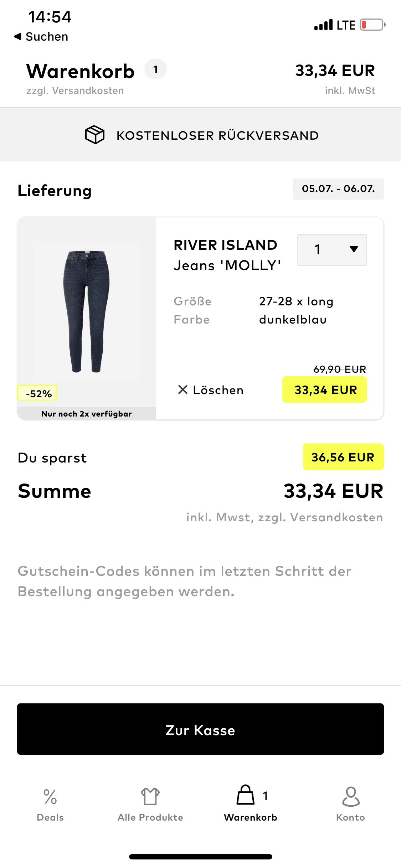The height and width of the screenshot is (868, 401).
Task: Tap the package box return-shipping icon
Action: click(x=95, y=135)
